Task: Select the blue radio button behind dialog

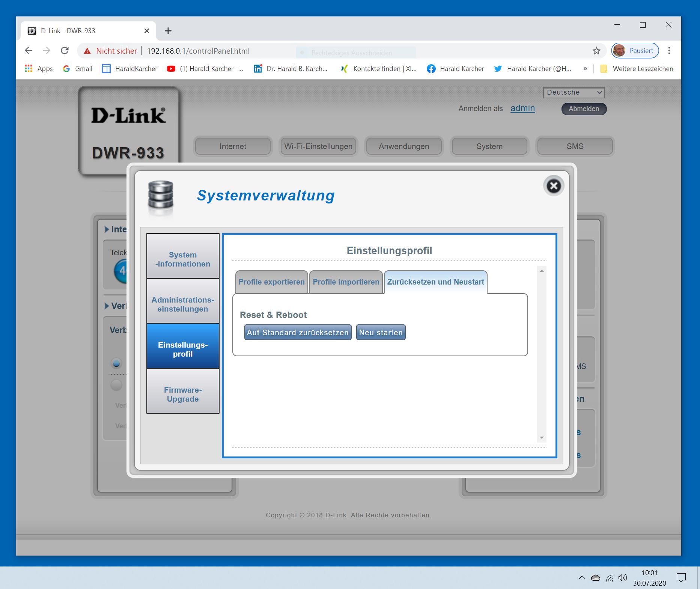Action: pos(116,363)
